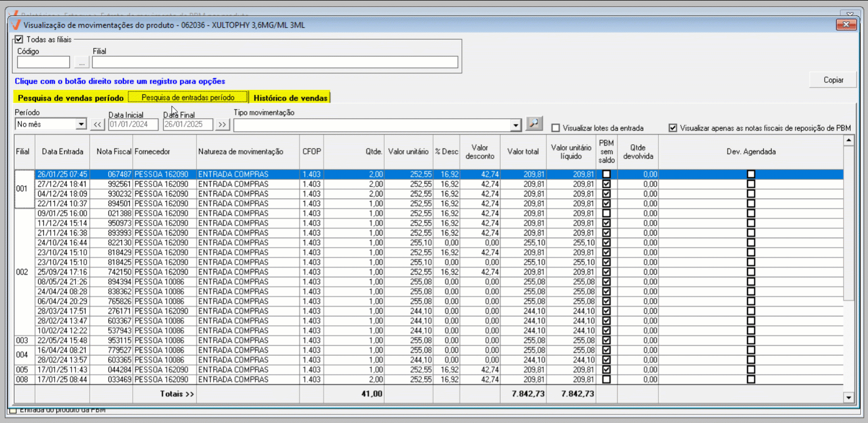Check Dev. Agendada for nota fiscal 067487
Screen dimensions: 868x423
pos(751,175)
